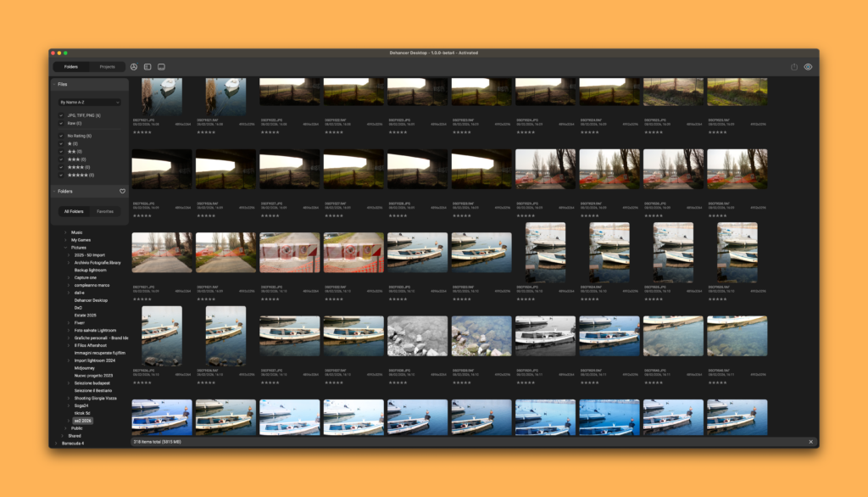Click the Favorites button in Folders panel
This screenshot has width=868, height=497.
click(105, 211)
